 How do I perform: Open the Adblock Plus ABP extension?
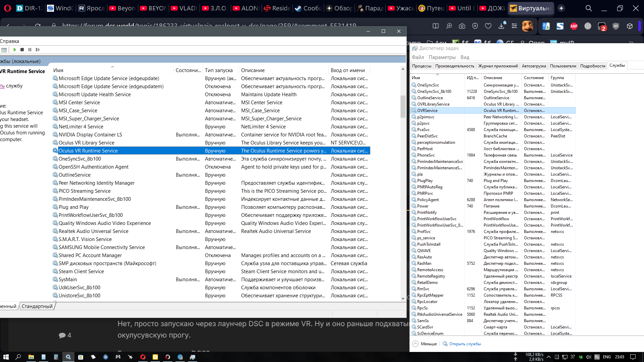pos(574,26)
